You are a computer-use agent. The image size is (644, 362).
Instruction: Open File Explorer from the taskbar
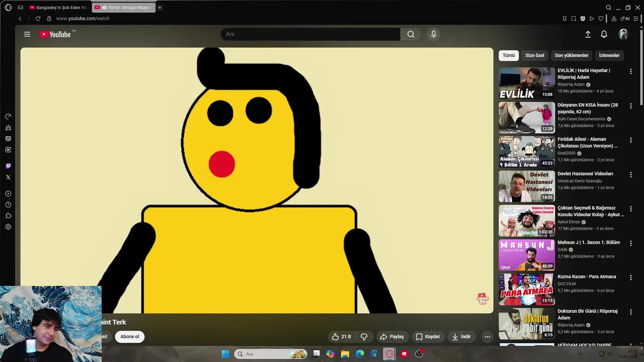pyautogui.click(x=345, y=354)
